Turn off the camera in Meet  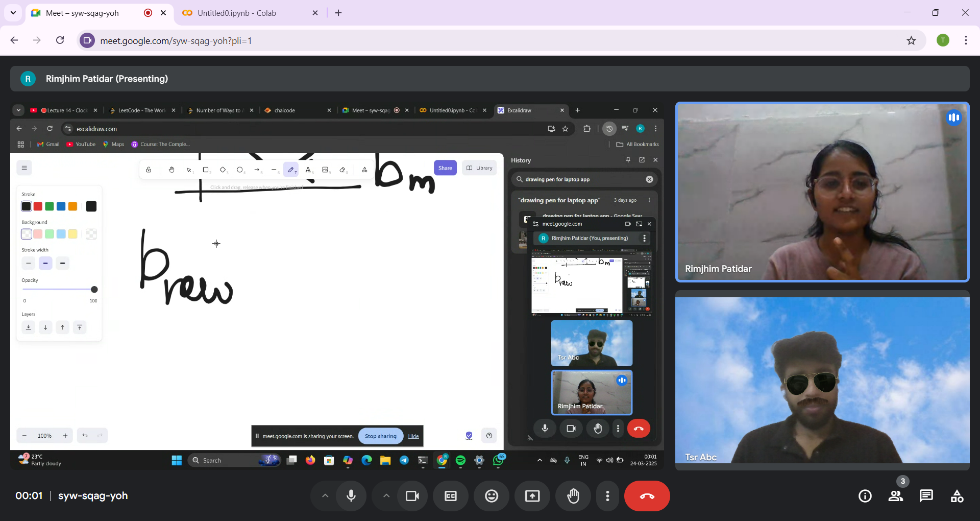412,496
